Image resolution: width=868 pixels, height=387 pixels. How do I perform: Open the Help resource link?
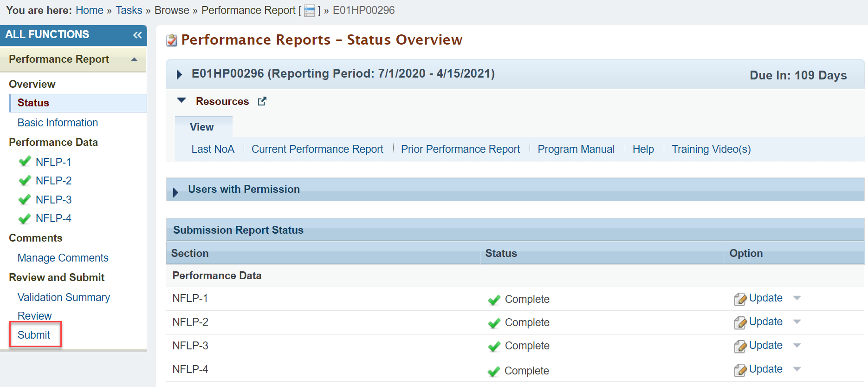[643, 149]
